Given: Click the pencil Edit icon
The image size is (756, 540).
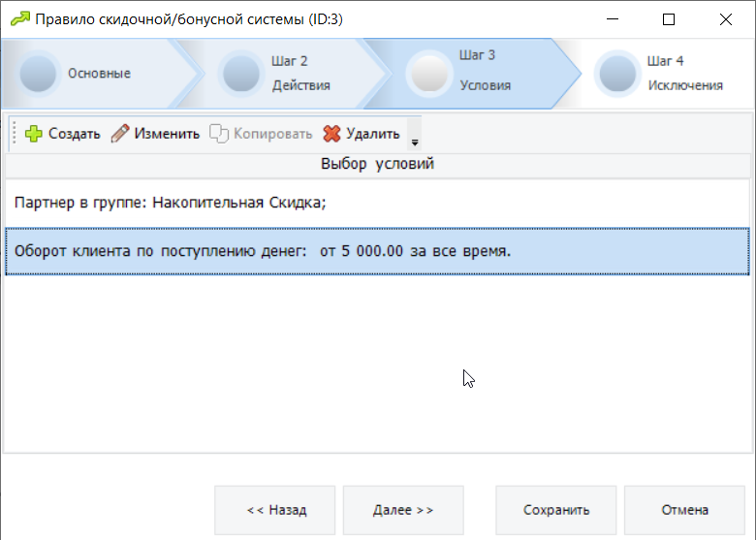Looking at the screenshot, I should 120,134.
